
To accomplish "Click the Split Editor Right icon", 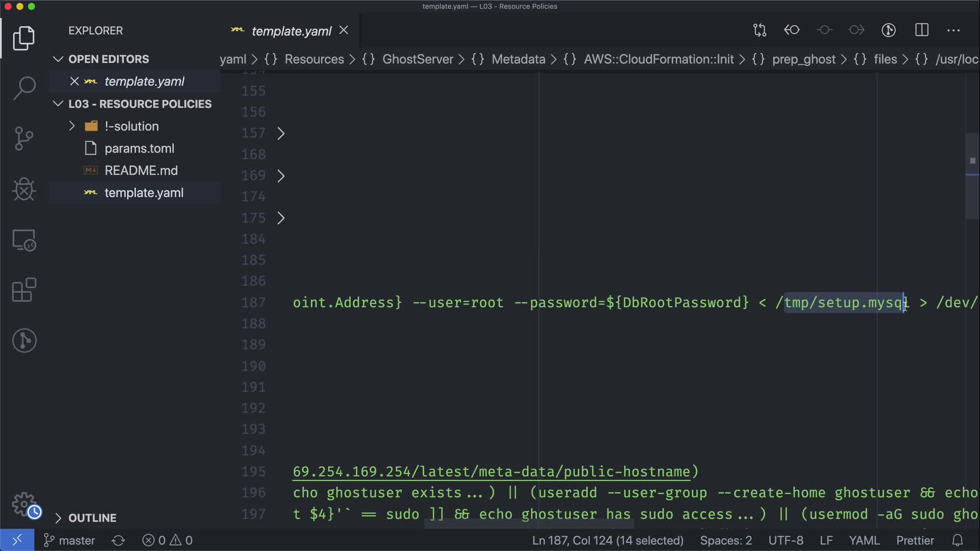I will (921, 30).
